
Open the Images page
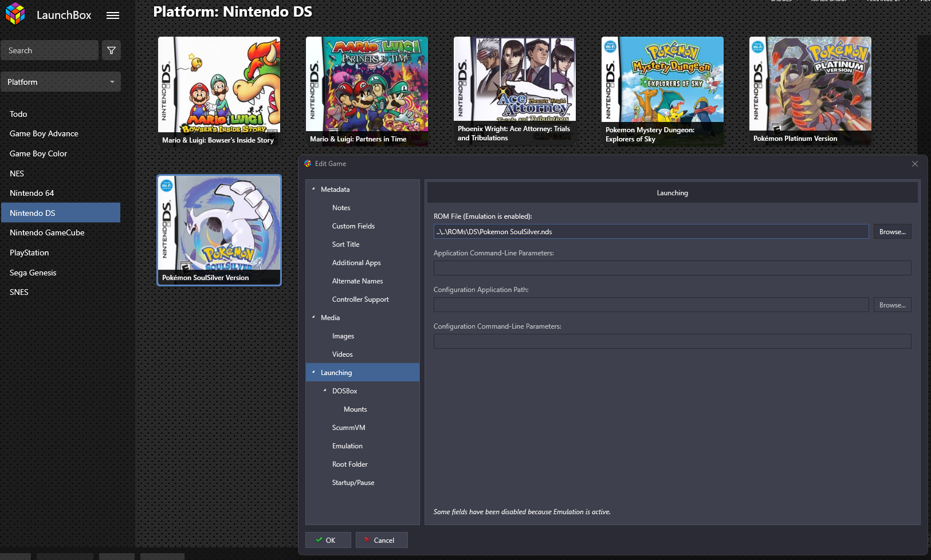pyautogui.click(x=343, y=336)
